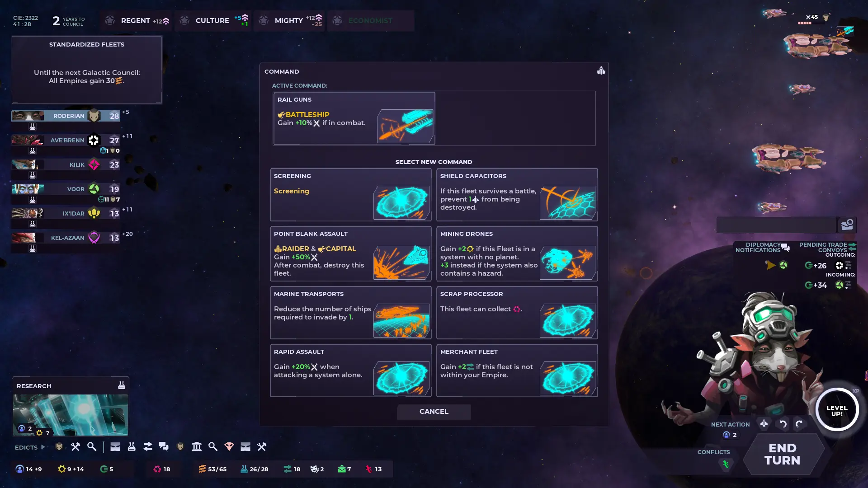This screenshot has height=488, width=868.
Task: Open the council building icon
Action: click(x=197, y=447)
